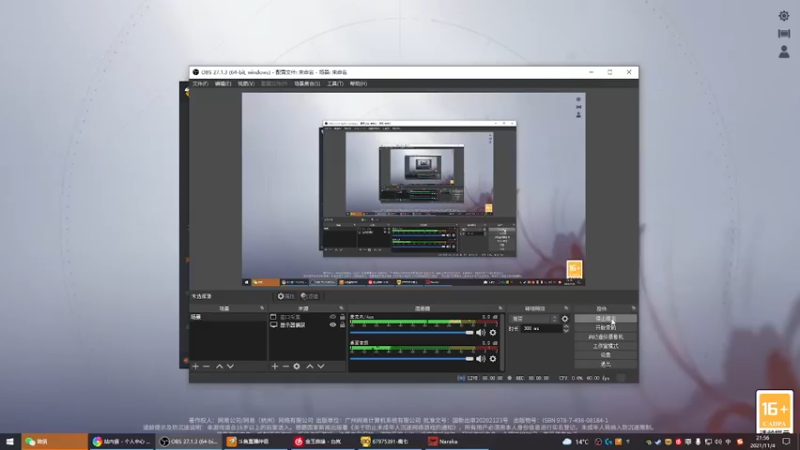The width and height of the screenshot is (800, 450).
Task: Open Settings from the Controls dock
Action: pos(606,355)
